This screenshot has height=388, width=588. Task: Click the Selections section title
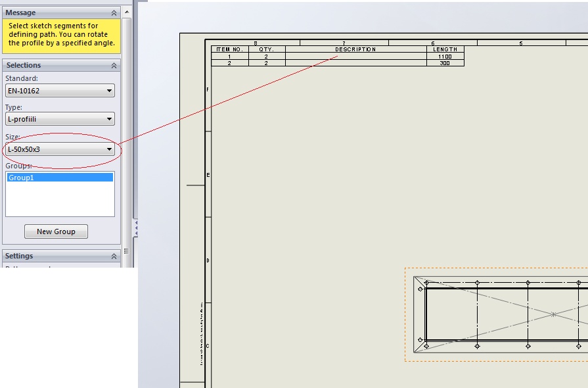(23, 65)
